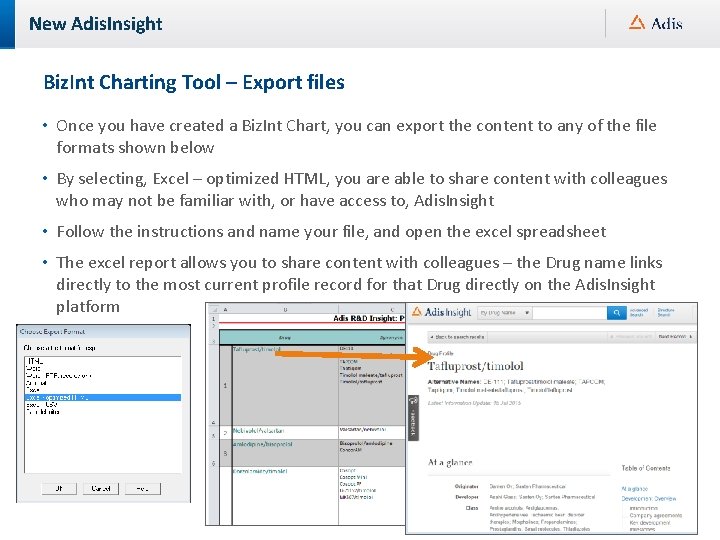Click Help in Choose Export Format dialog
This screenshot has width=720, height=540.
click(x=143, y=489)
